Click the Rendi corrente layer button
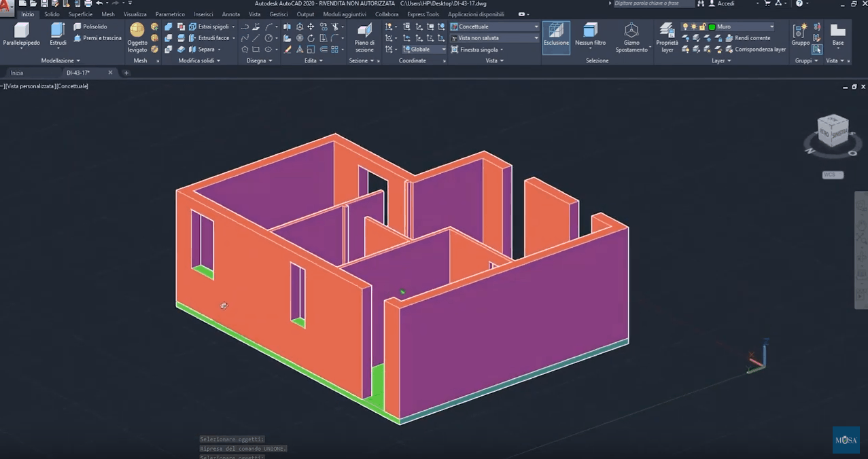 click(x=748, y=38)
